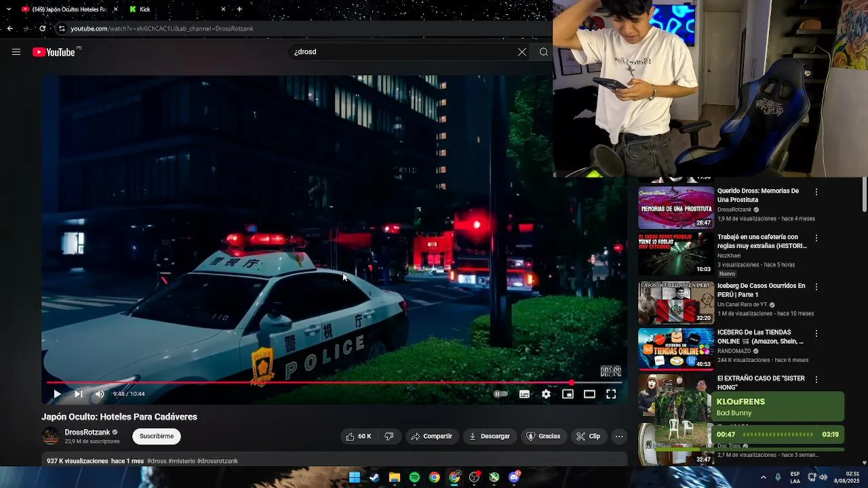Open options for Iceberg Perú video
This screenshot has width=868, height=488.
(x=816, y=287)
